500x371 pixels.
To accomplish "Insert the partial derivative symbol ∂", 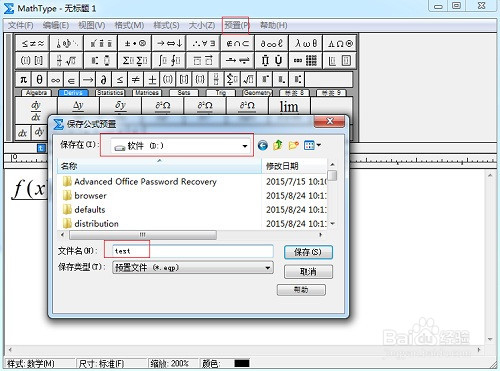I will [x=103, y=80].
